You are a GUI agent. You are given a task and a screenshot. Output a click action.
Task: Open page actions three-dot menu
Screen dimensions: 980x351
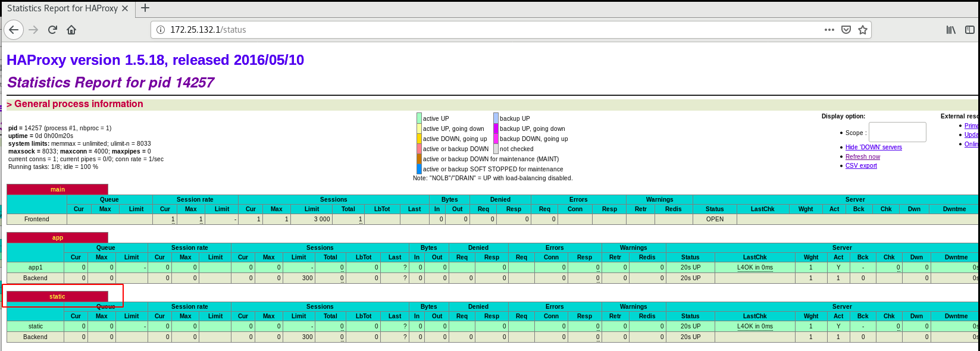(x=829, y=30)
